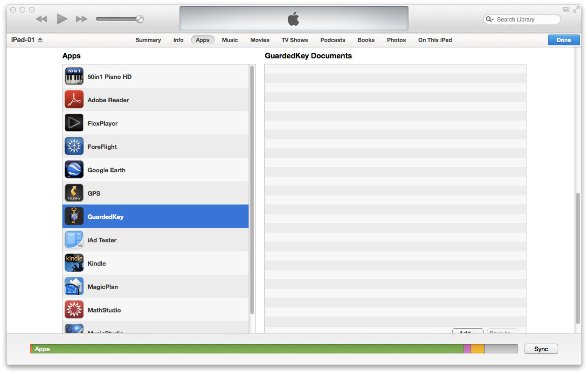Open the search magnifier options dropdown
This screenshot has height=374, width=588.
pos(490,19)
